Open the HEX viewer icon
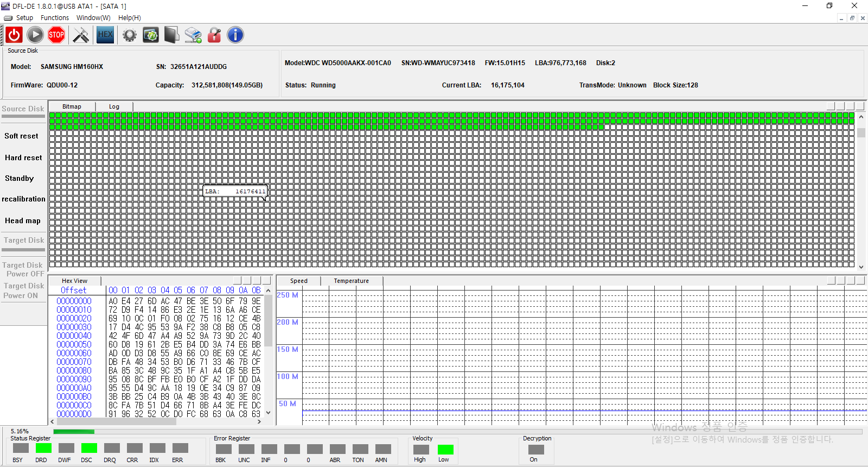The width and height of the screenshot is (868, 467). click(105, 35)
